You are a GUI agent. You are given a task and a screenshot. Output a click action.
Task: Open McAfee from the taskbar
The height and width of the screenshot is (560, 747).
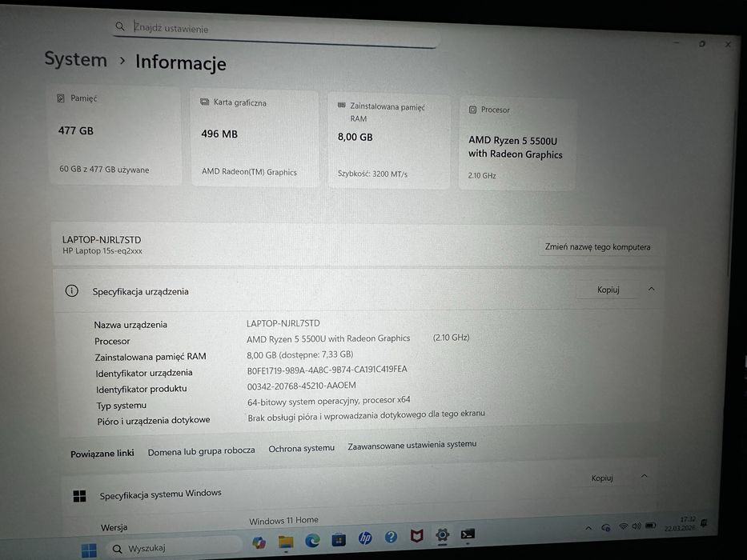(417, 536)
